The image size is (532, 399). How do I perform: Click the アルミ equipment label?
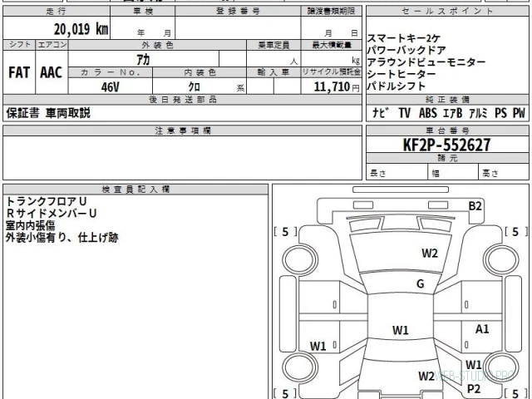pos(479,113)
